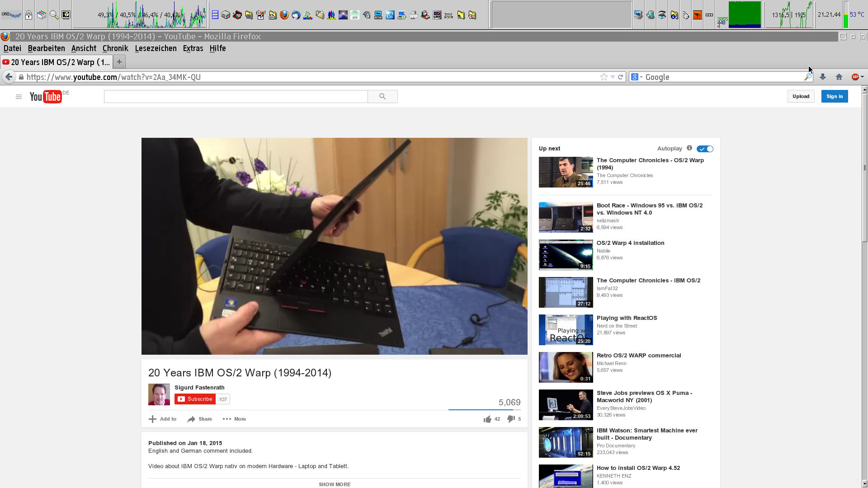Open Boot Race Windows 95 vs. IBM OS/2 video
The height and width of the screenshot is (488, 868).
pyautogui.click(x=650, y=209)
